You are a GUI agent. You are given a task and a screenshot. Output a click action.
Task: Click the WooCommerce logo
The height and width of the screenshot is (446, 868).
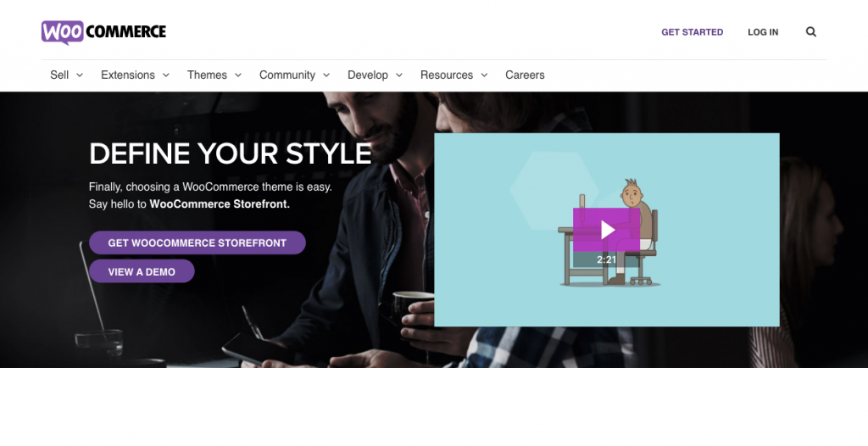click(x=103, y=32)
